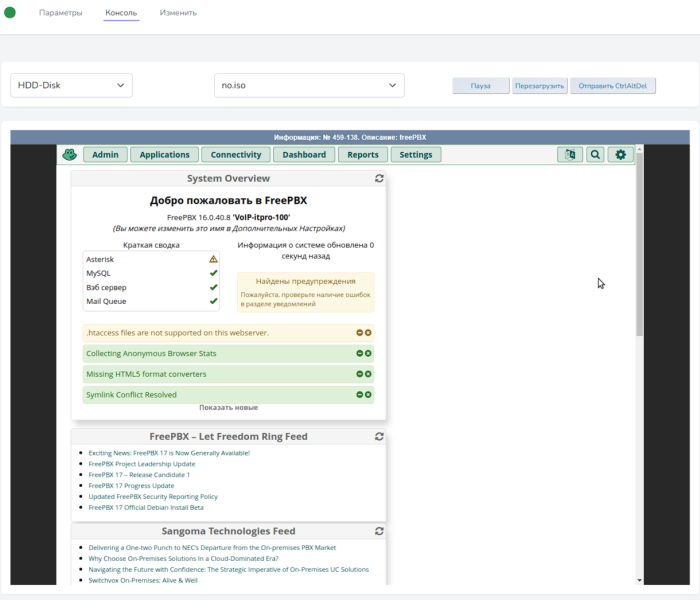Click the search magnifier icon

click(595, 155)
